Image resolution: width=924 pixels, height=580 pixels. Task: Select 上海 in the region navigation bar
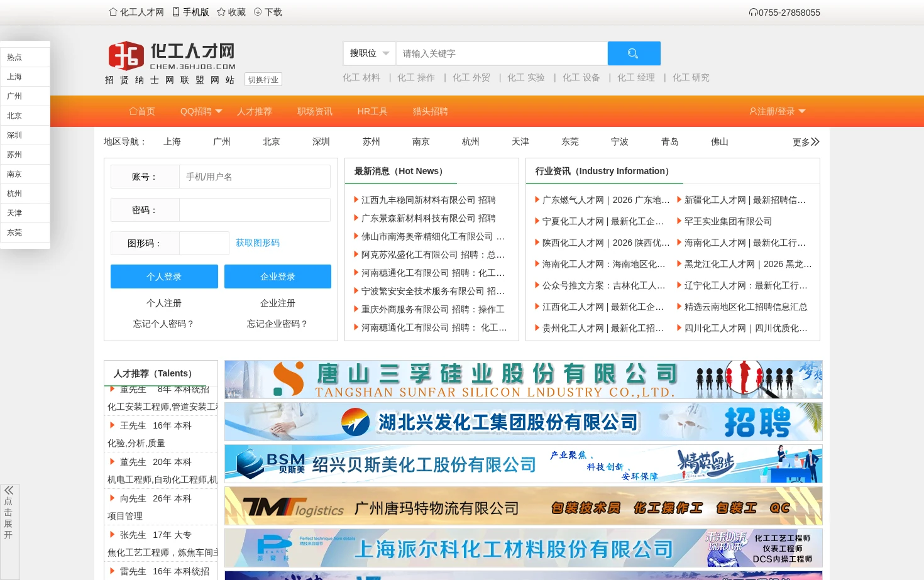pyautogui.click(x=172, y=141)
